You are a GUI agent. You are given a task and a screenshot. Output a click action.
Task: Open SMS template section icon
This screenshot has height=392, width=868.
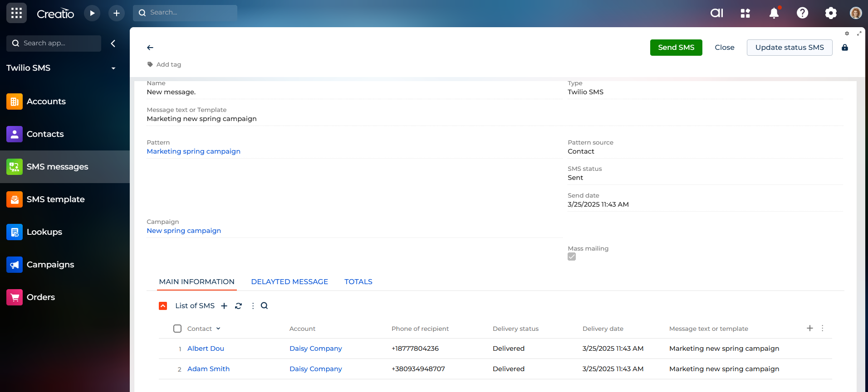coord(15,199)
